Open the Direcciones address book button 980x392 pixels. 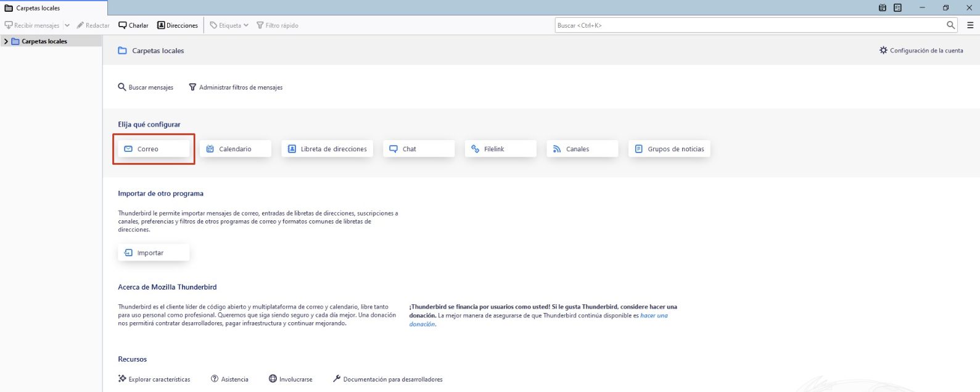(x=178, y=25)
